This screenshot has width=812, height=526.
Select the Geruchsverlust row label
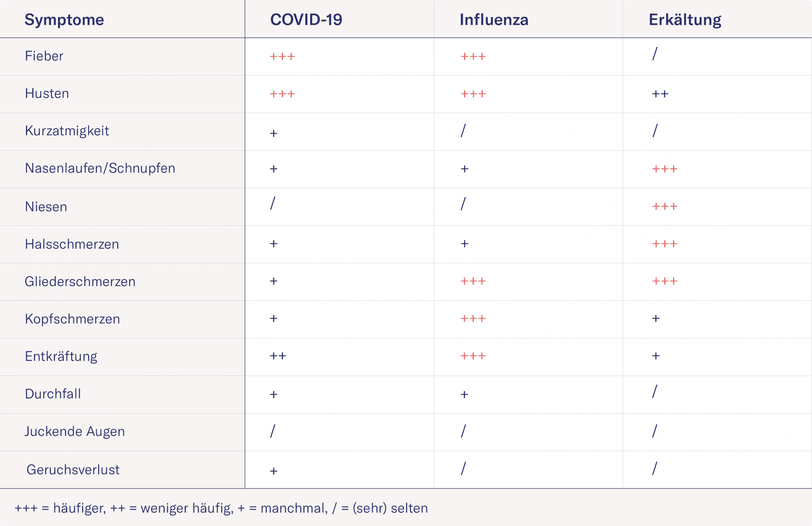click(x=73, y=470)
